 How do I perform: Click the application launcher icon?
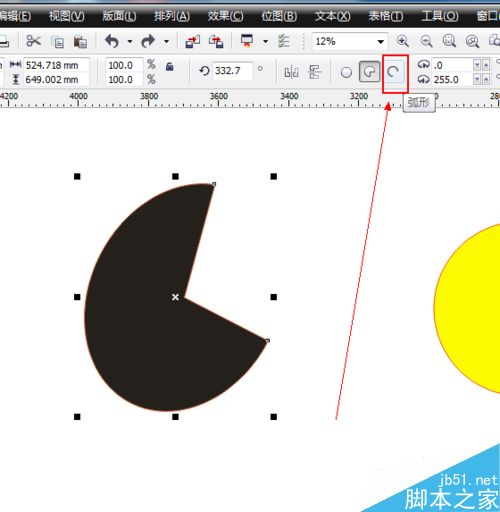247,41
